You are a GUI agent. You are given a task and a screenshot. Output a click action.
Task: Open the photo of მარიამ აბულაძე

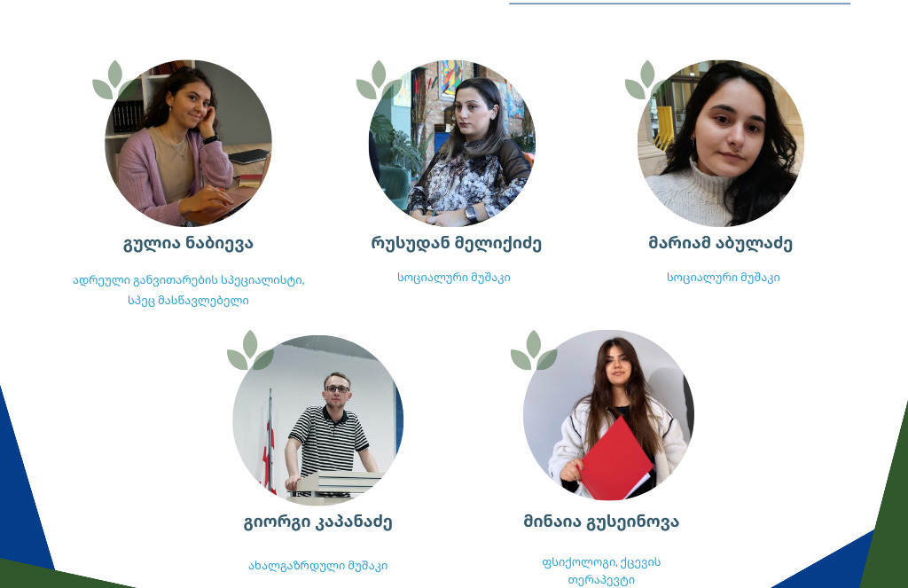point(721,143)
